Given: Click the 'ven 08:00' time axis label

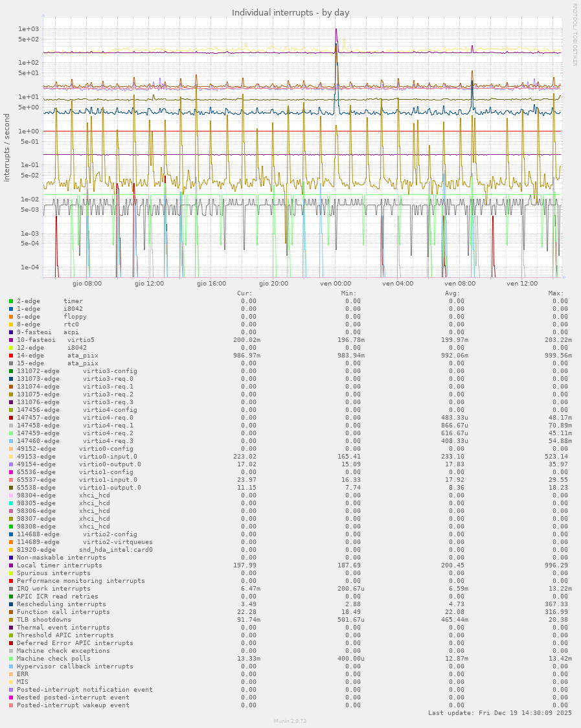Looking at the screenshot, I should (x=459, y=283).
